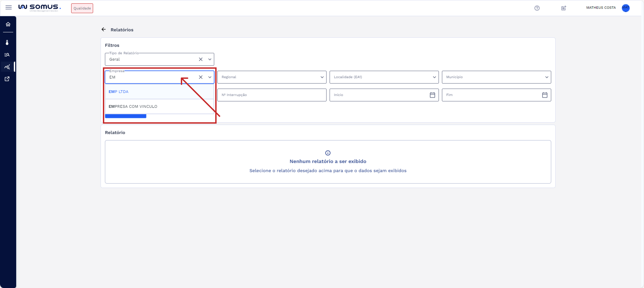Clear the Empresa field text
644x288 pixels.
[201, 77]
